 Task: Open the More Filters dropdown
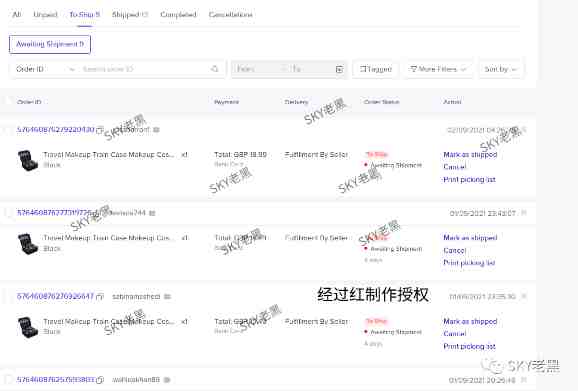click(438, 69)
